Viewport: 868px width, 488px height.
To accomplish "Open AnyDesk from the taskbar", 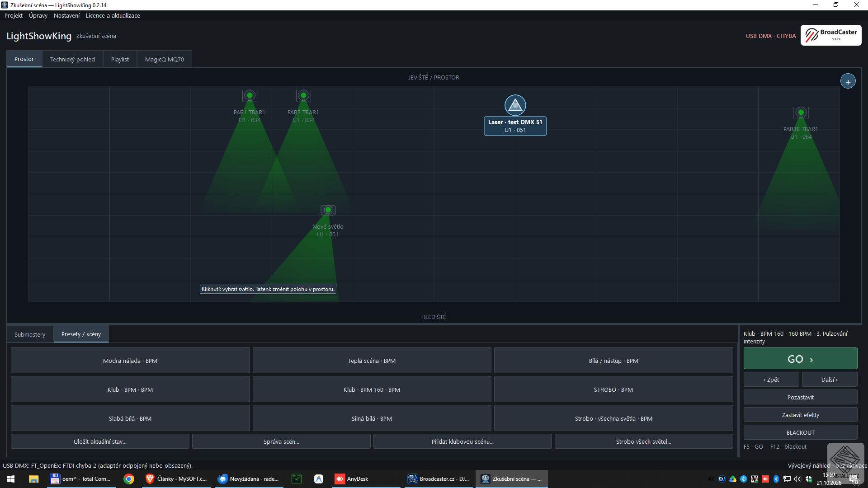I will coord(352,479).
